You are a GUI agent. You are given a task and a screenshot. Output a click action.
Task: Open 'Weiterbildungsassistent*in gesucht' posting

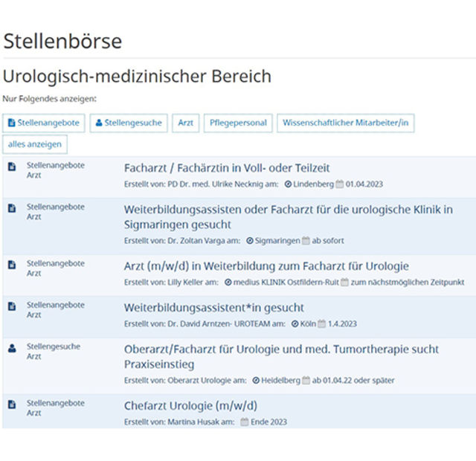point(213,307)
